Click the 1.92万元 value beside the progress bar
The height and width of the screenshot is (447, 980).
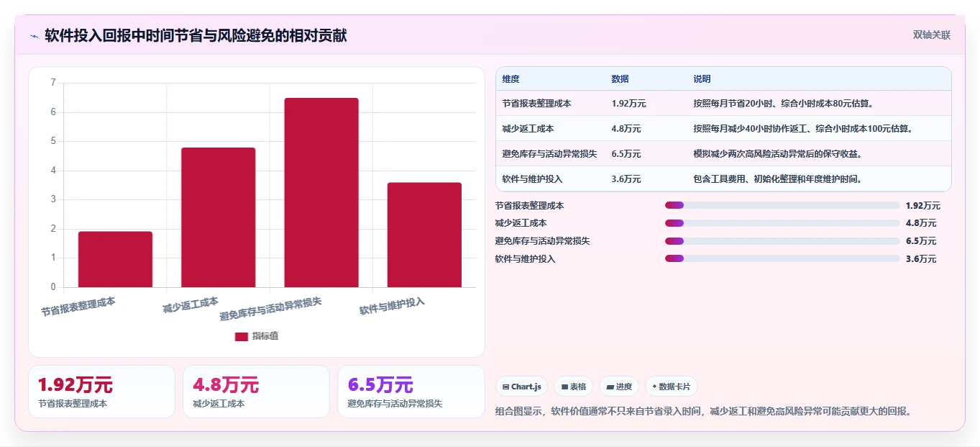[x=923, y=206]
